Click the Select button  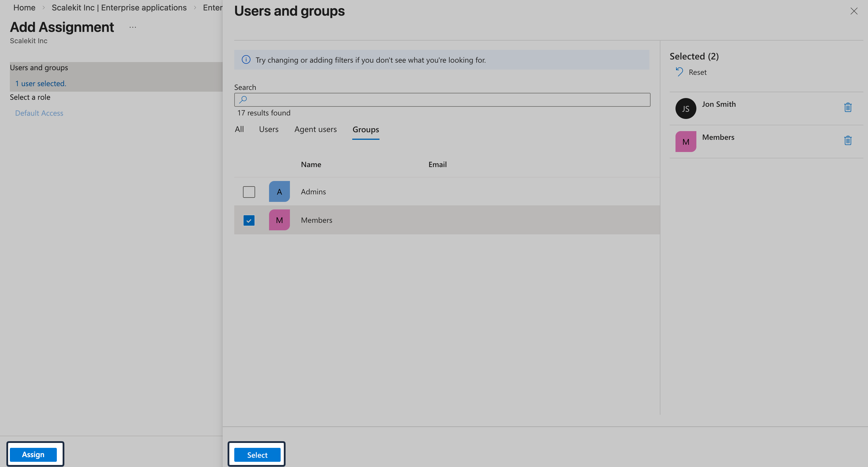point(257,455)
